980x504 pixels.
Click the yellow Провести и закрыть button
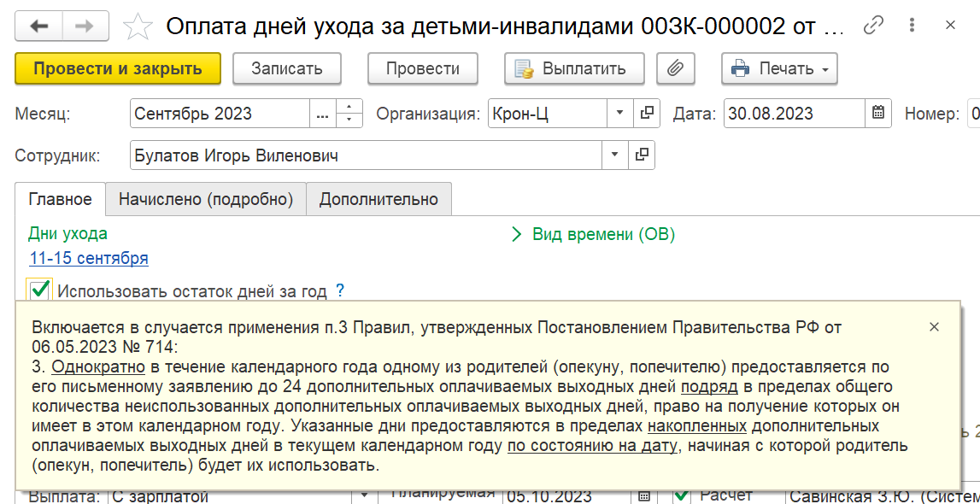[118, 68]
